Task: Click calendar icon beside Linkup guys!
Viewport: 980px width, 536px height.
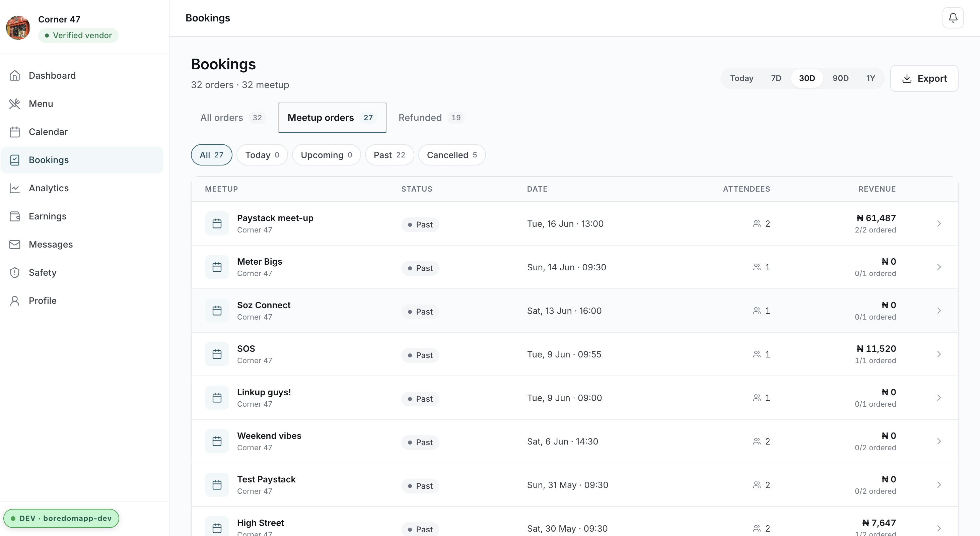Action: pos(217,398)
